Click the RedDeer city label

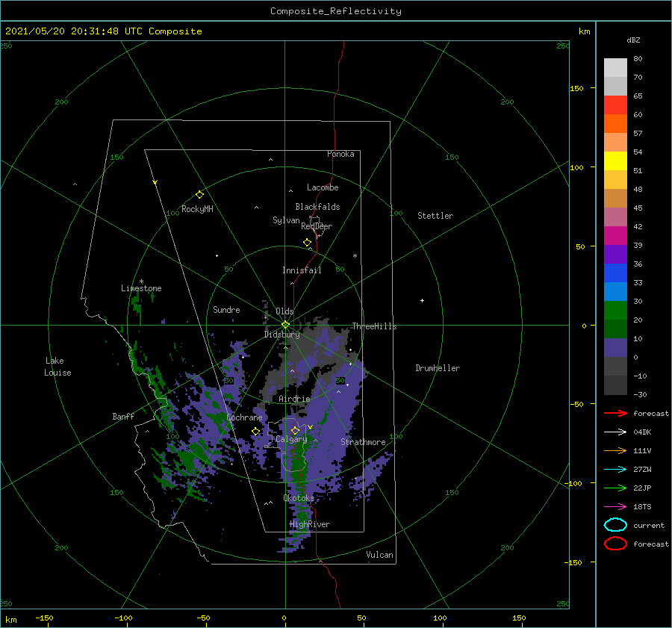pyautogui.click(x=317, y=226)
